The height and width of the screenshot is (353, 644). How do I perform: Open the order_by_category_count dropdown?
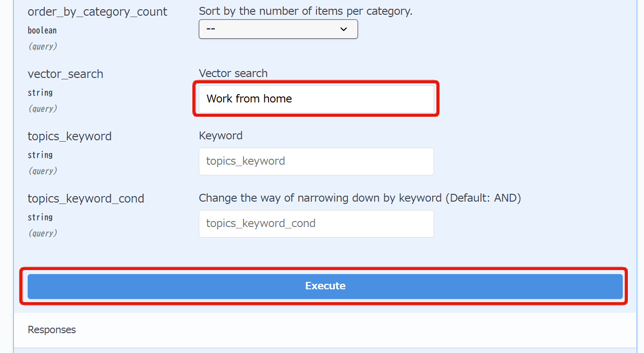click(x=278, y=29)
